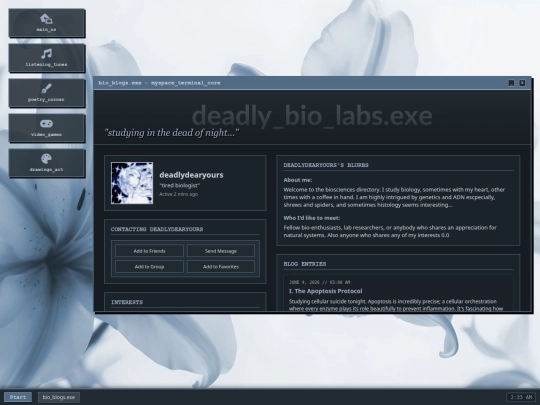
Task: Click the June 4 blog timestamp
Action: tap(320, 282)
